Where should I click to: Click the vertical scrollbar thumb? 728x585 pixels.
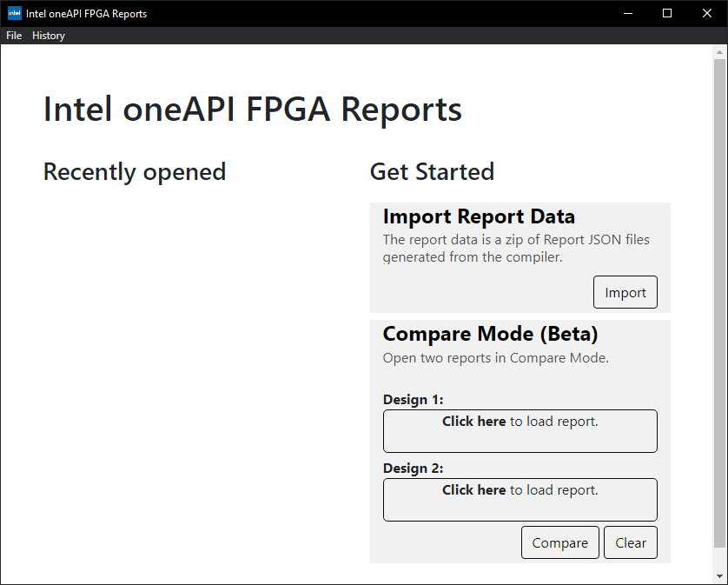[x=719, y=304]
